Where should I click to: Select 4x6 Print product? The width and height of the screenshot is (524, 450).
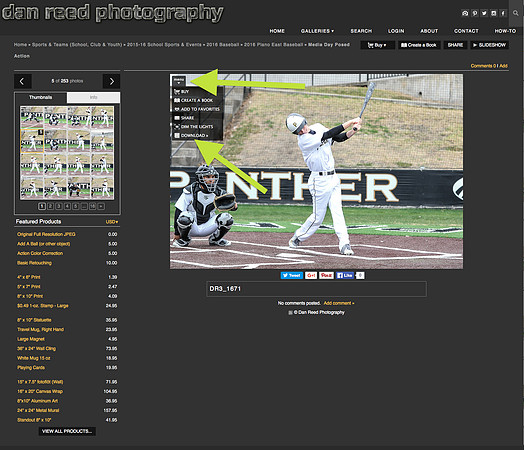pyautogui.click(x=29, y=277)
